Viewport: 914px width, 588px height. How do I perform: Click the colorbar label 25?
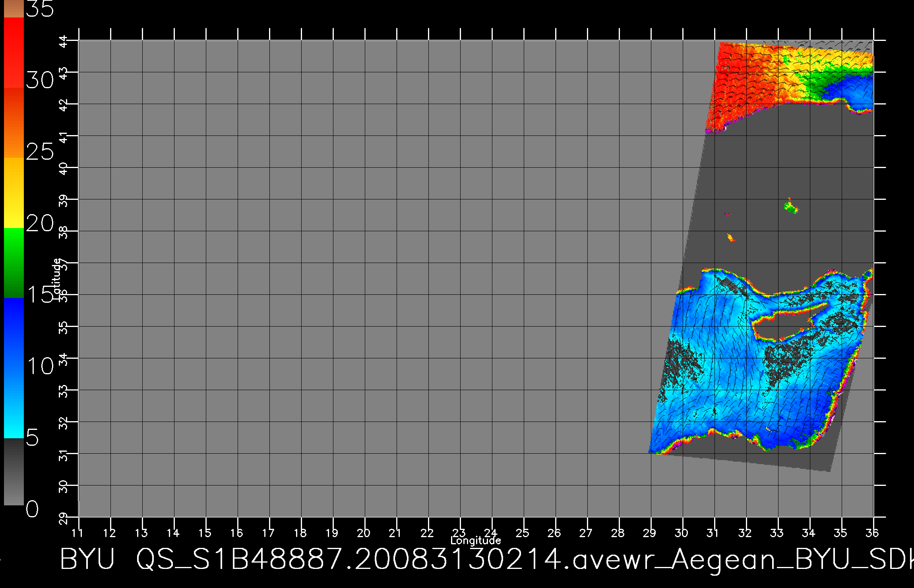coord(40,152)
